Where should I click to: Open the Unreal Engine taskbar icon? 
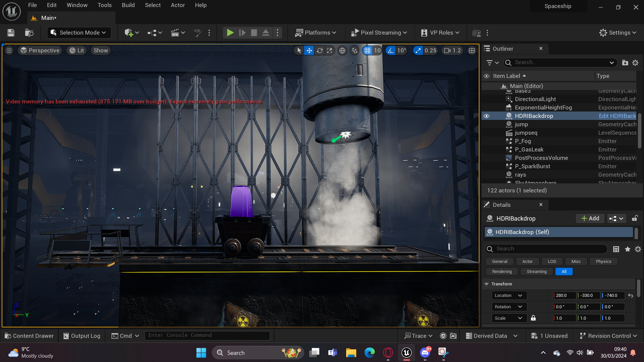coord(407,353)
